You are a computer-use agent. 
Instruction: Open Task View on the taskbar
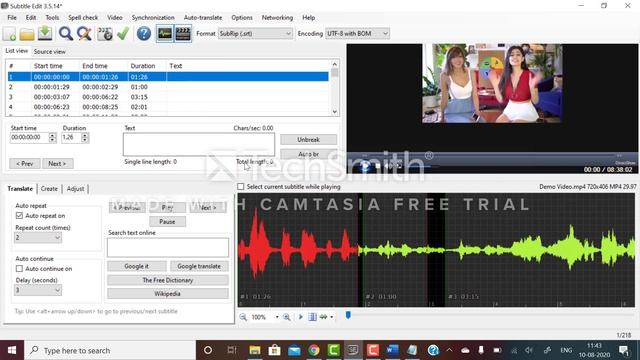tap(231, 350)
